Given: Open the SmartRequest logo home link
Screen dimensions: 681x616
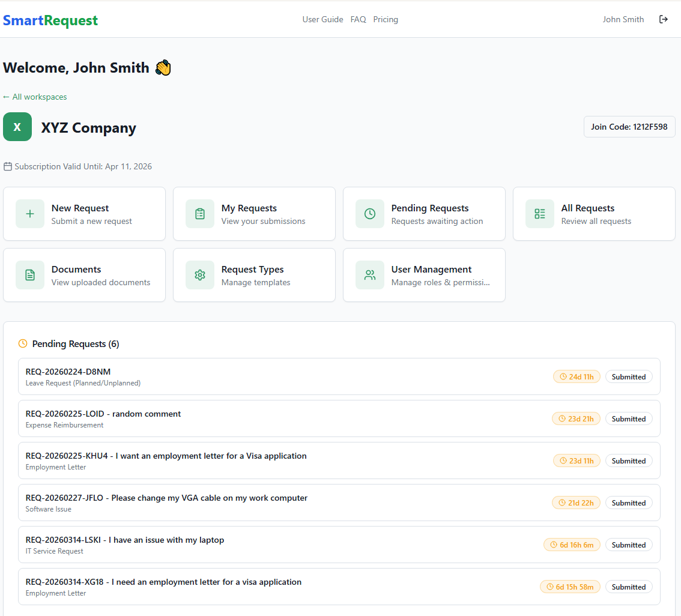Looking at the screenshot, I should tap(50, 20).
